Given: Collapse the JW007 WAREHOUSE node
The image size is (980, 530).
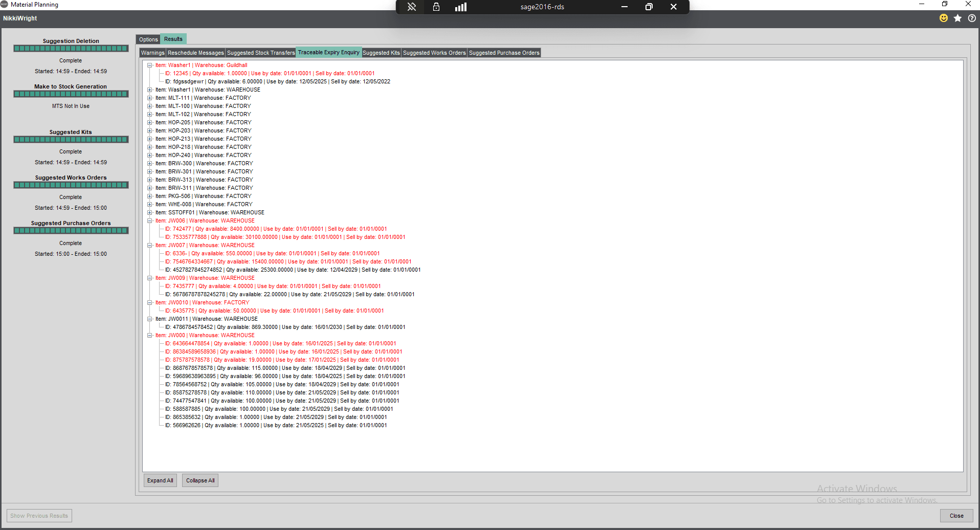Looking at the screenshot, I should coord(150,245).
